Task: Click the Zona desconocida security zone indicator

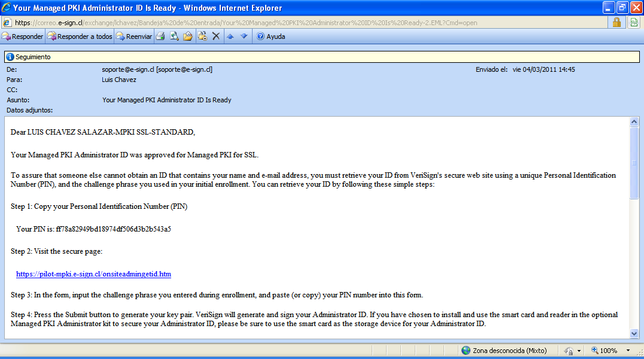Action: click(x=503, y=351)
